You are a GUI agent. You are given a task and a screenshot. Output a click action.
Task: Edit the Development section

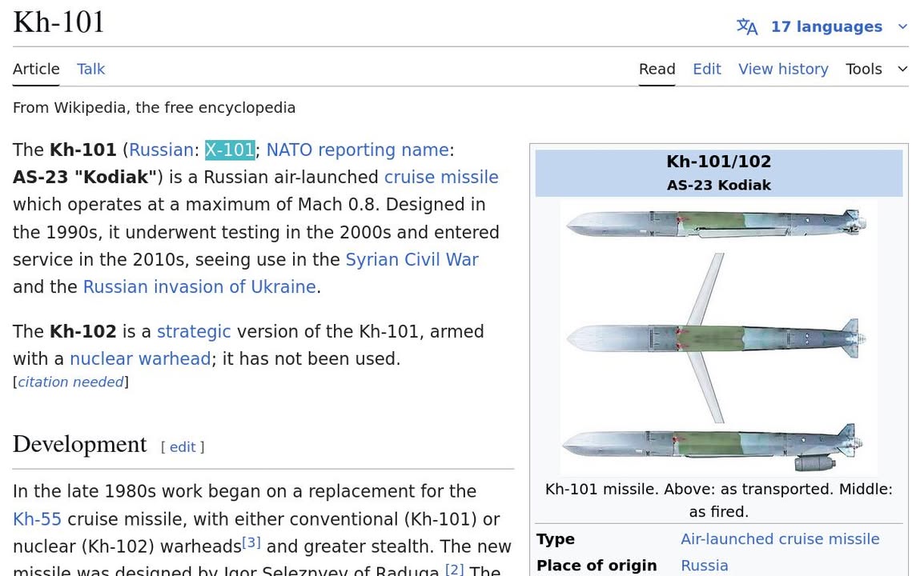[183, 447]
